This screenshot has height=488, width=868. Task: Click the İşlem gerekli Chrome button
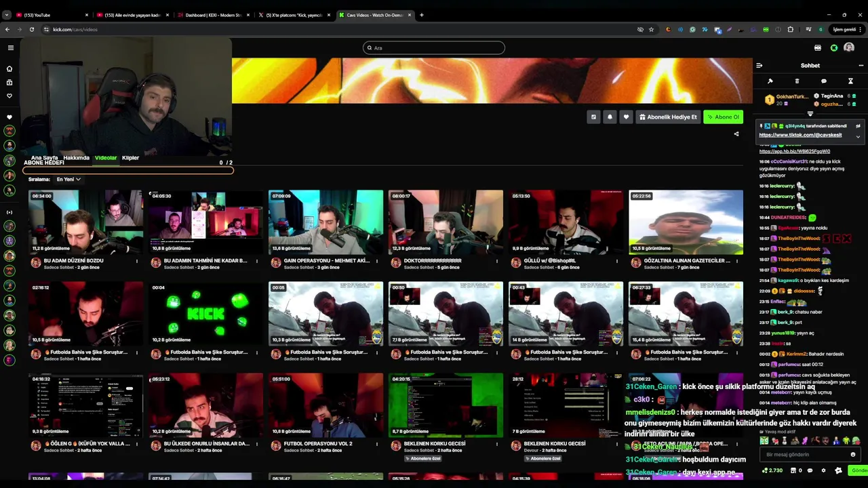pos(848,29)
